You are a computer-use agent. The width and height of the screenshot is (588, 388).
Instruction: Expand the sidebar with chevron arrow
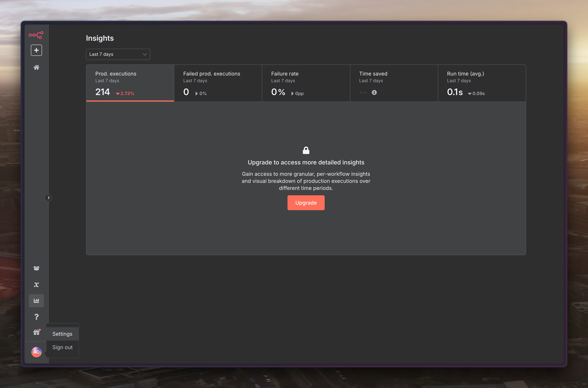coord(49,198)
